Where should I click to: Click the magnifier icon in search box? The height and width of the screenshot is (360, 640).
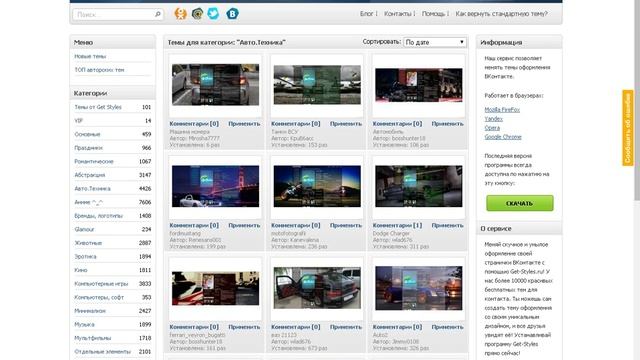point(158,14)
